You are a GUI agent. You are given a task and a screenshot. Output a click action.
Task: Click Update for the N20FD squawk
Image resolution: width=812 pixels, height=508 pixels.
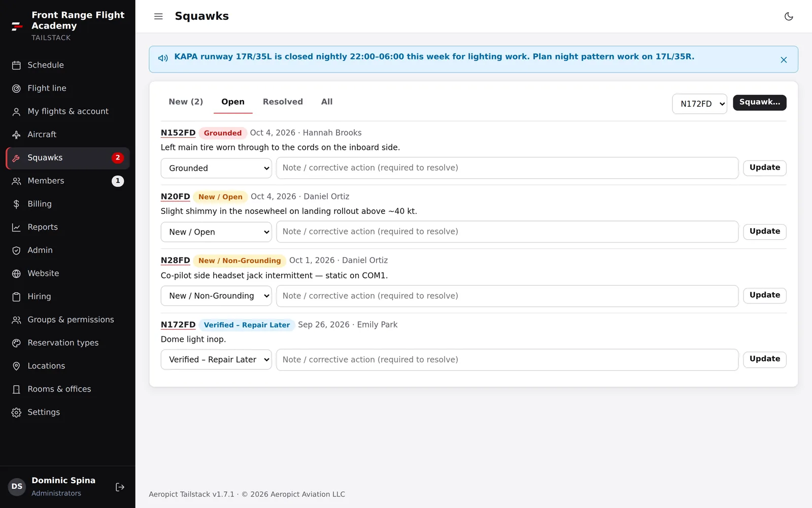764,231
